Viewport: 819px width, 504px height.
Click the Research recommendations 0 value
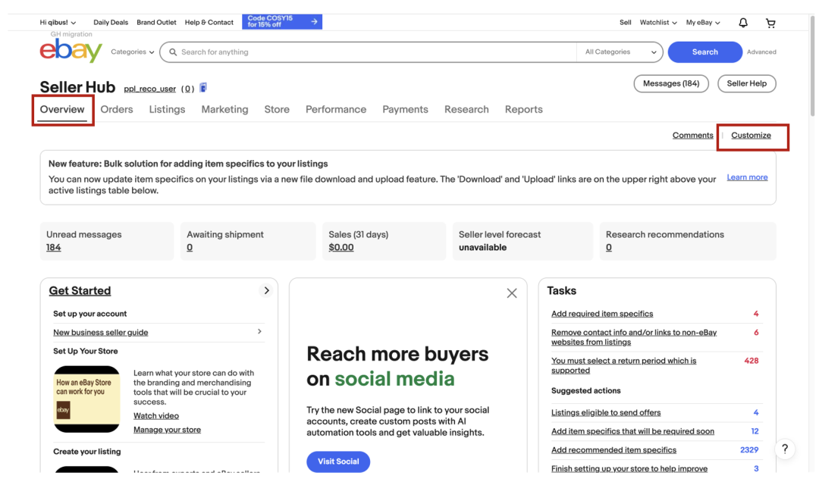click(x=608, y=247)
